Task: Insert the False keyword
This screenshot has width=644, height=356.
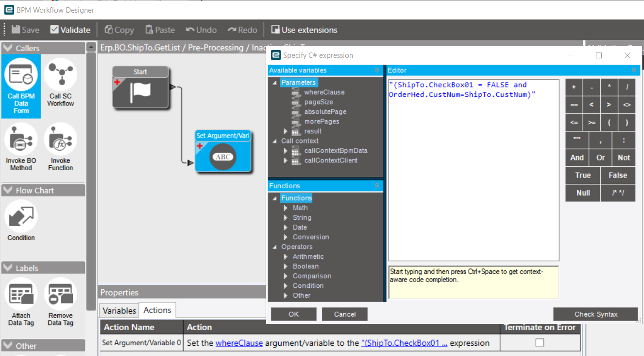Action: pyautogui.click(x=618, y=175)
